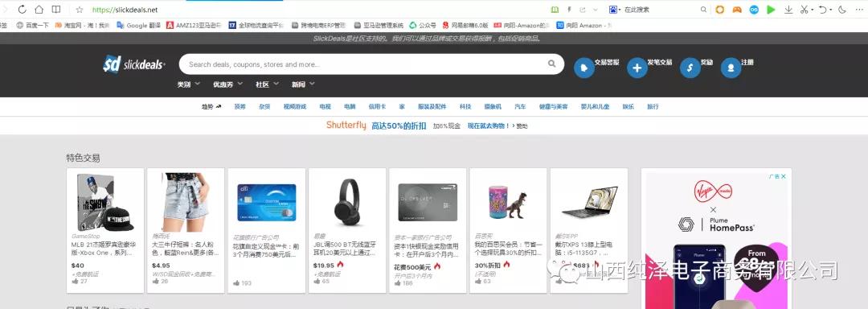Click the 注册 sign-up user icon

[x=731, y=68]
